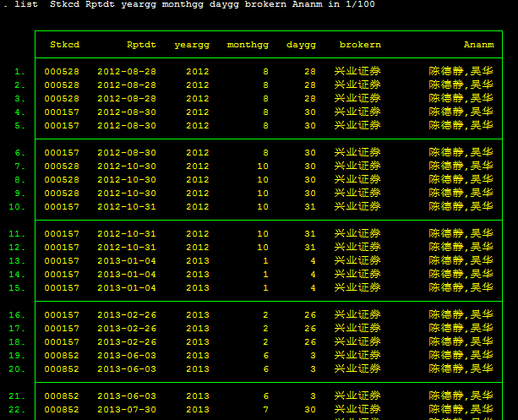Select date 2012-08-30 in row 6
Viewport: 518px width, 420px height.
[x=127, y=153]
